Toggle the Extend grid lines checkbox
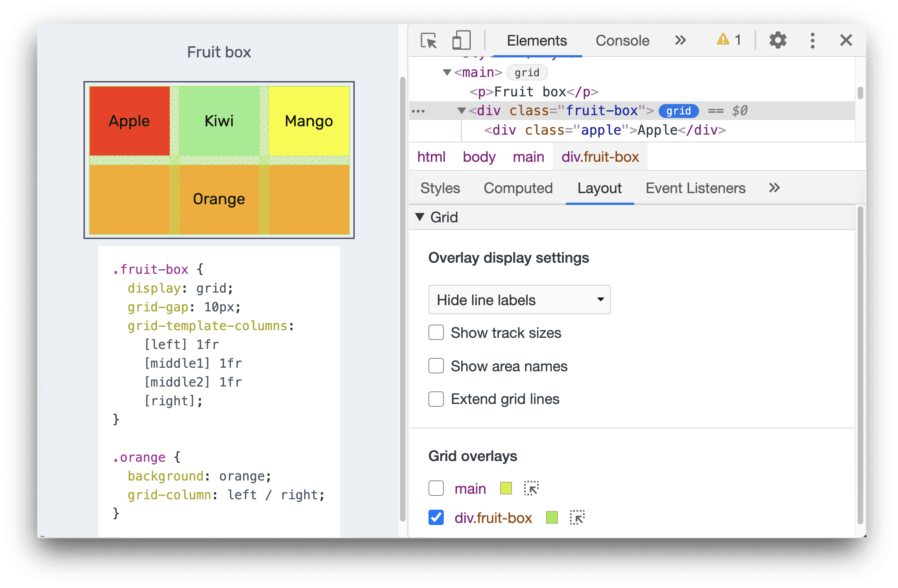The width and height of the screenshot is (898, 588). (435, 399)
